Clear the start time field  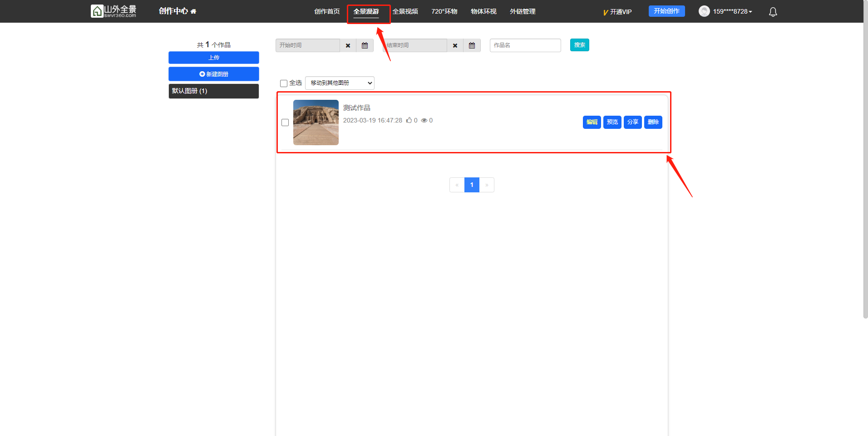point(348,45)
